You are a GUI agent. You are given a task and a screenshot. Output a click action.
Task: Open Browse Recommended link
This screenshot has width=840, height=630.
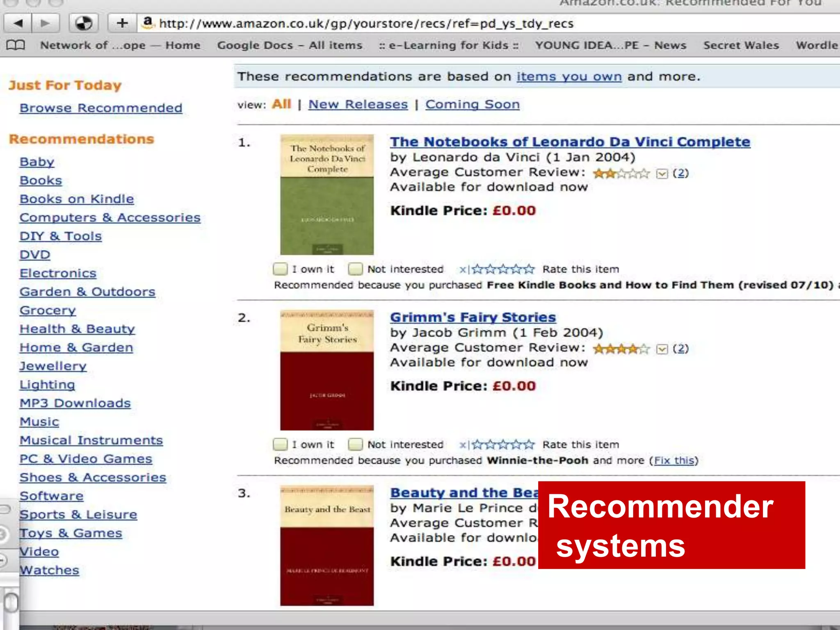[x=101, y=108]
